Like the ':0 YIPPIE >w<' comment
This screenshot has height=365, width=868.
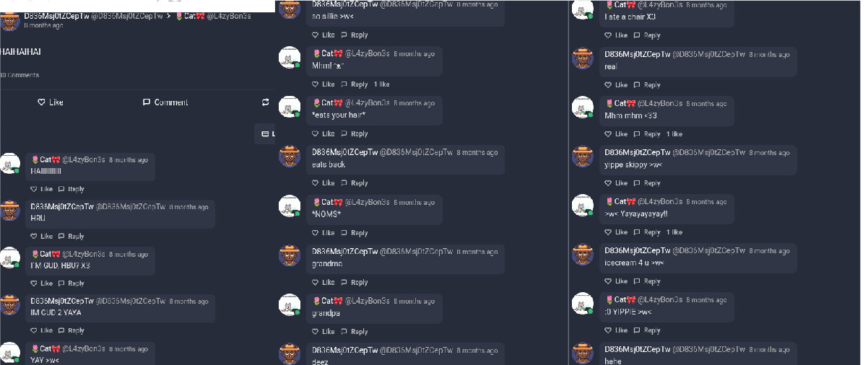tap(617, 330)
